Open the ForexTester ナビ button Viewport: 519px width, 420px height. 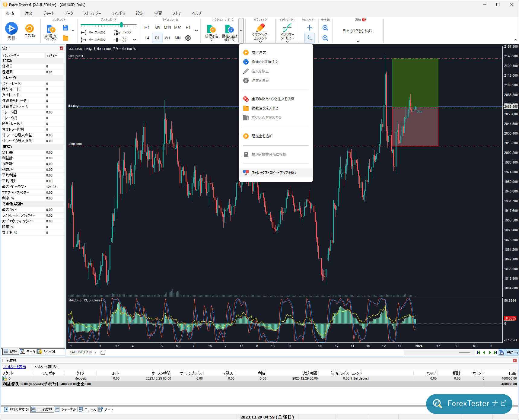(x=469, y=404)
